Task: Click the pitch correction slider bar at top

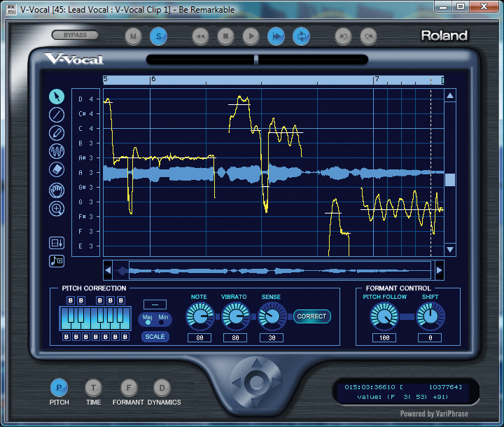Action: (257, 59)
